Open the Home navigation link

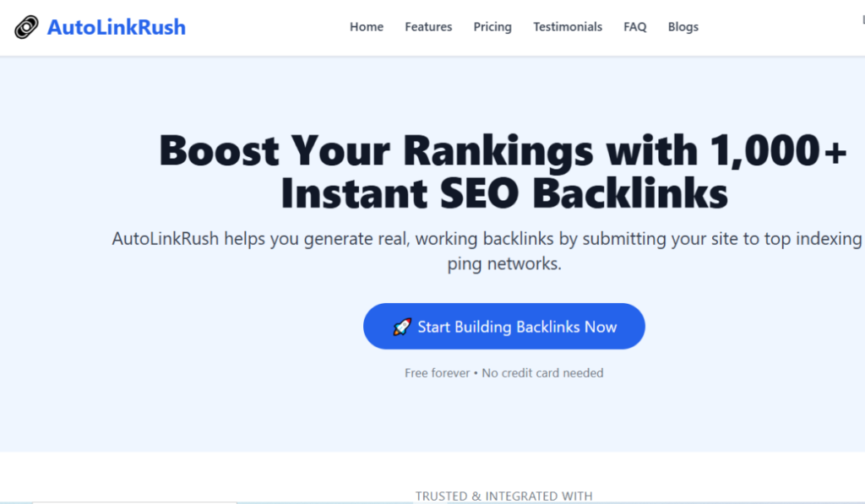click(367, 27)
